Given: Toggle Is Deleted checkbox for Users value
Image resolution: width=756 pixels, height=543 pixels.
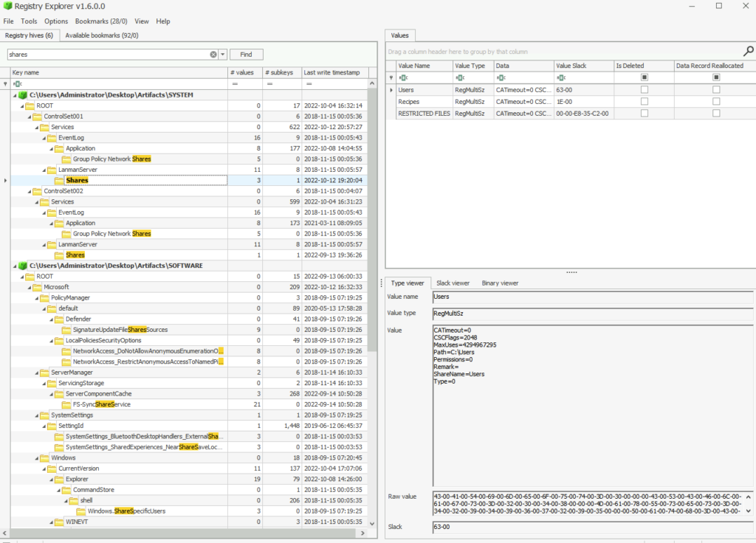Looking at the screenshot, I should 644,89.
